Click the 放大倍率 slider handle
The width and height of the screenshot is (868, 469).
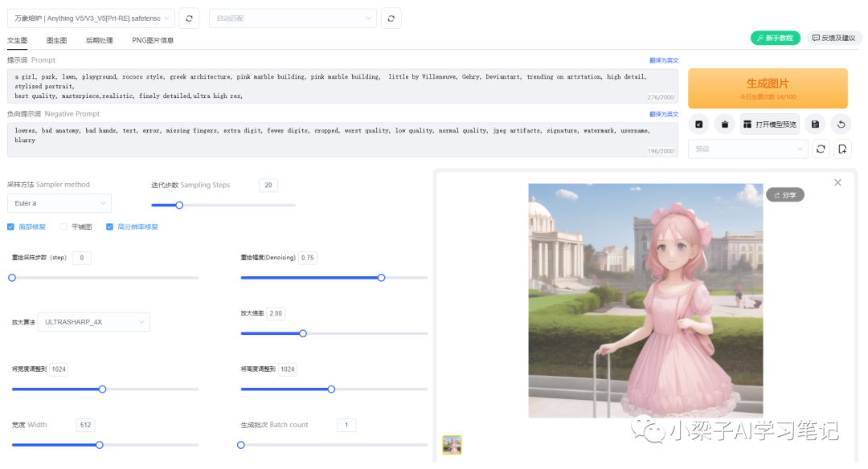click(303, 333)
